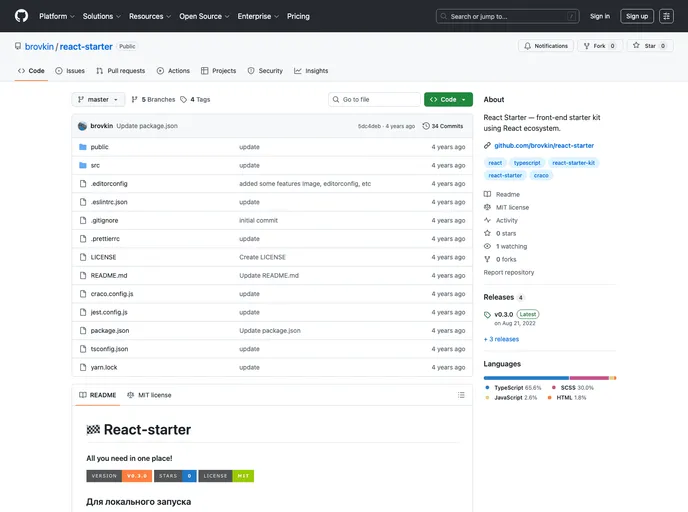The width and height of the screenshot is (688, 512).
Task: Open the public folder
Action: click(100, 147)
